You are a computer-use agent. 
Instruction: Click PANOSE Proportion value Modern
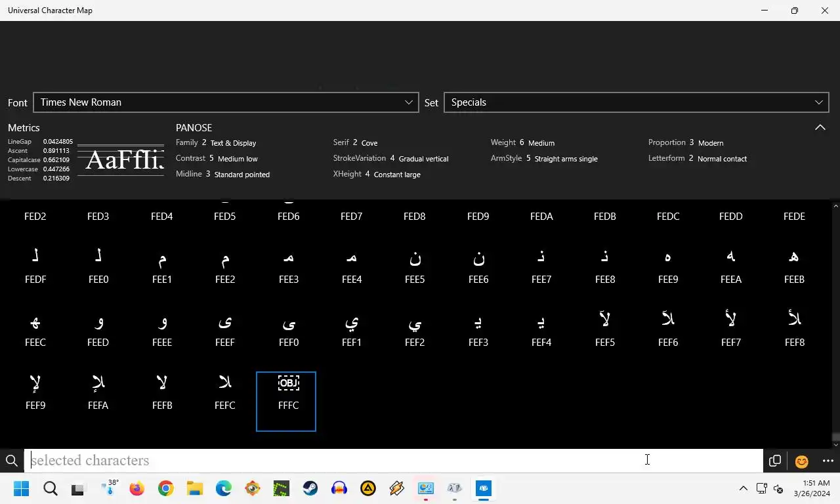pos(711,143)
